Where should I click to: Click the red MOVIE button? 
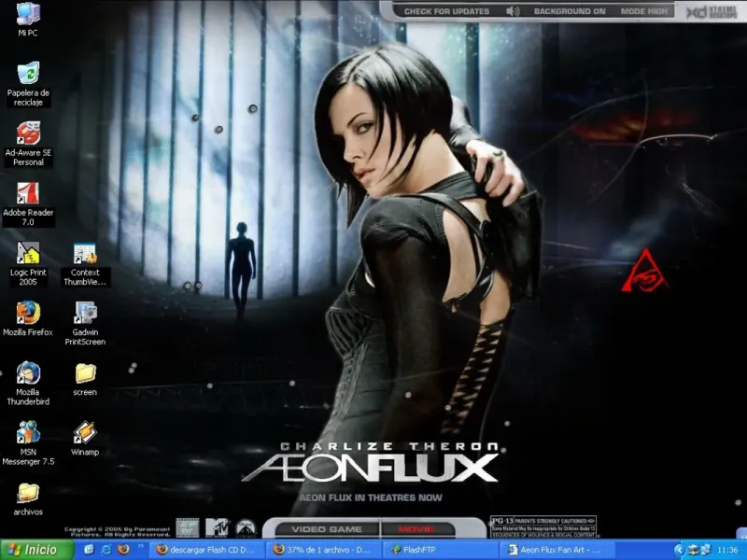click(x=416, y=529)
